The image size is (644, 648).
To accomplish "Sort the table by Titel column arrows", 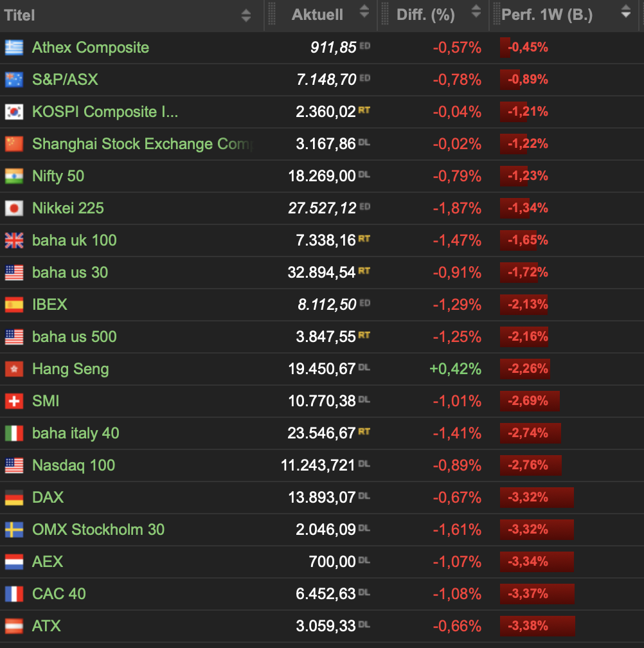I will tap(246, 15).
